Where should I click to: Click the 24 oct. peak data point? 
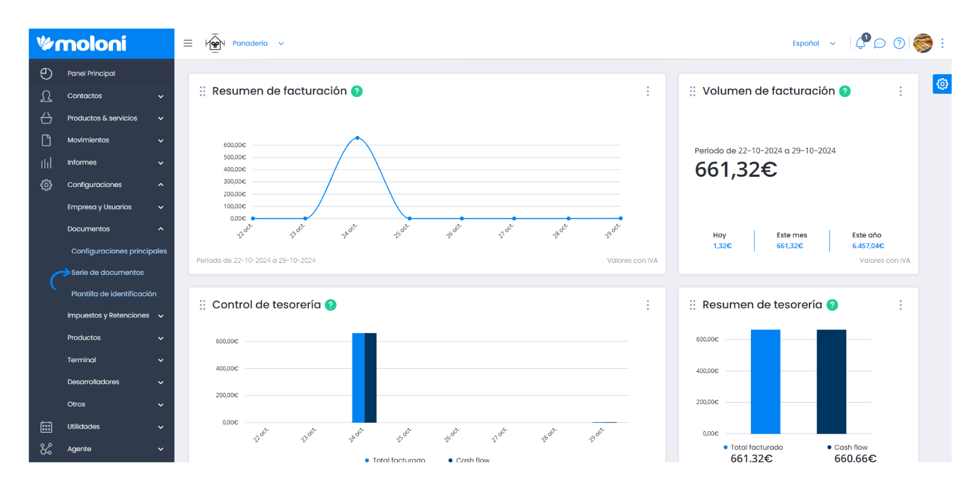[357, 138]
